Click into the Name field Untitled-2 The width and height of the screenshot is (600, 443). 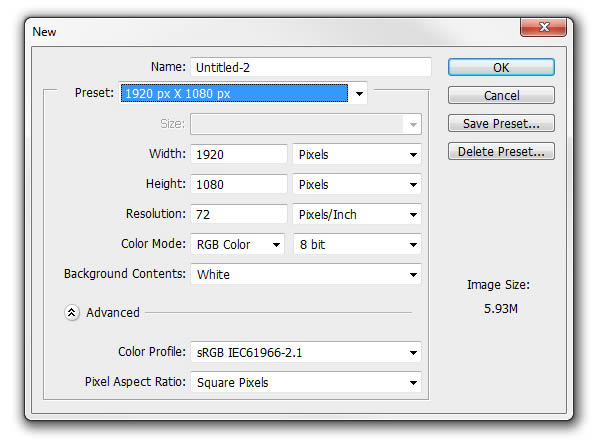(x=311, y=67)
